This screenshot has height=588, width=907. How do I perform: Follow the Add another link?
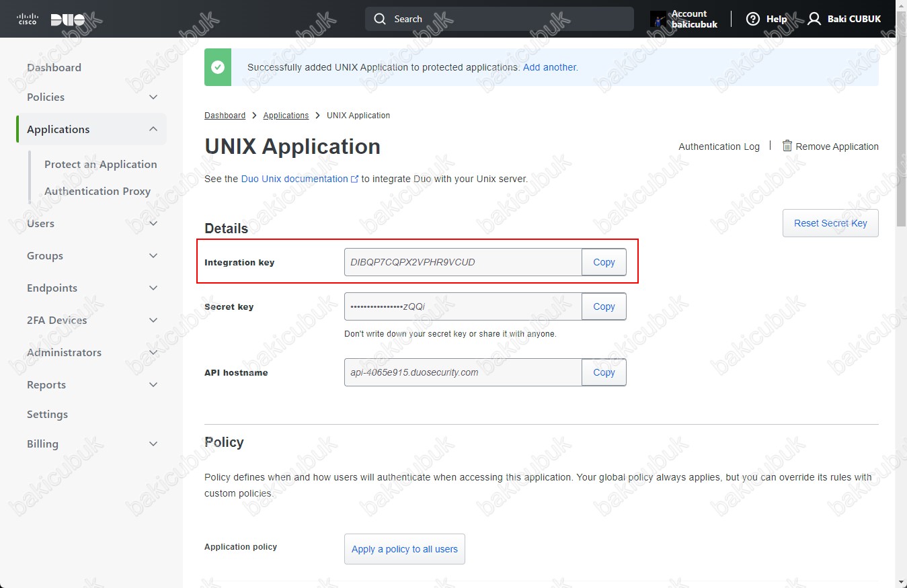pos(550,67)
